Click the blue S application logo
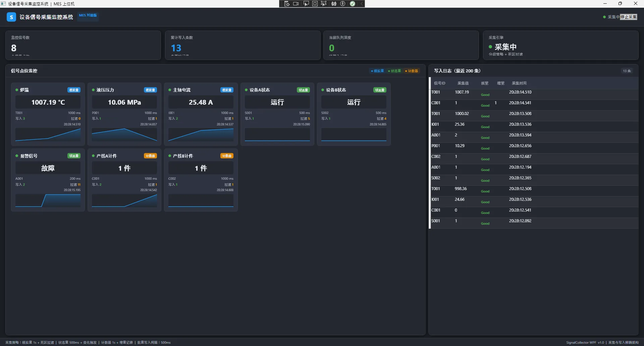Image resolution: width=644 pixels, height=346 pixels. (11, 17)
